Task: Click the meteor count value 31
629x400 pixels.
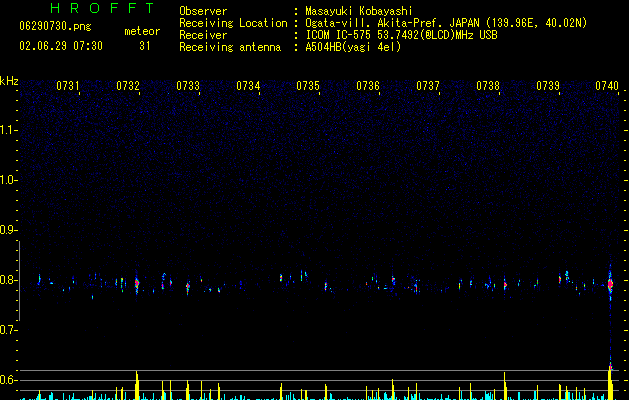Action: coord(145,46)
